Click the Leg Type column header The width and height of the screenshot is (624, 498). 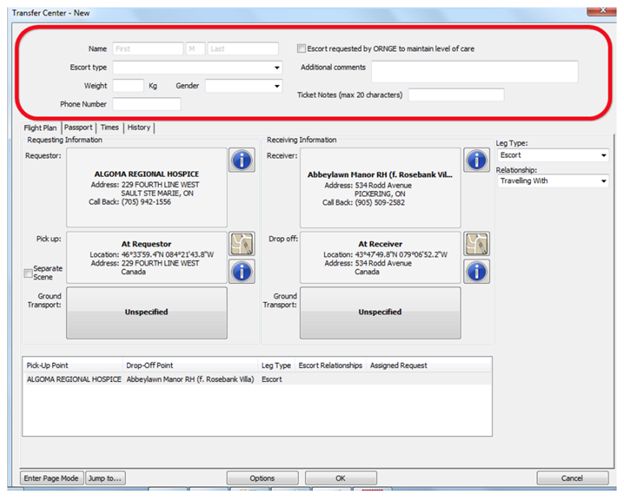(x=276, y=365)
